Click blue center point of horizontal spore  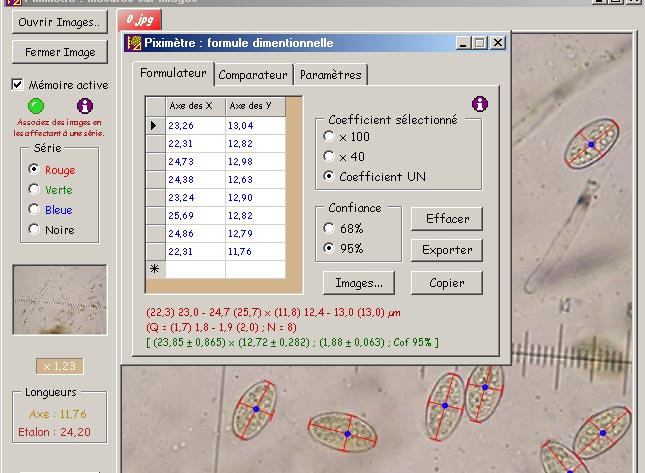[x=347, y=434]
